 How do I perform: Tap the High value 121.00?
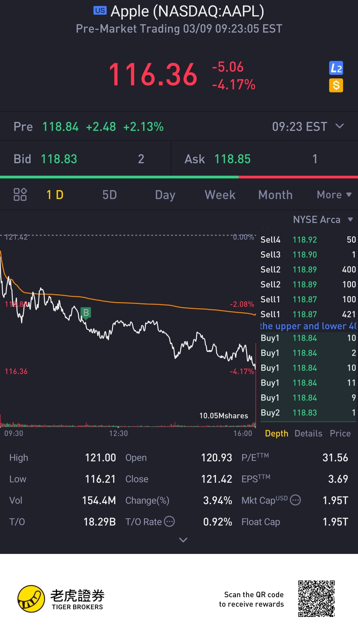[x=100, y=458]
